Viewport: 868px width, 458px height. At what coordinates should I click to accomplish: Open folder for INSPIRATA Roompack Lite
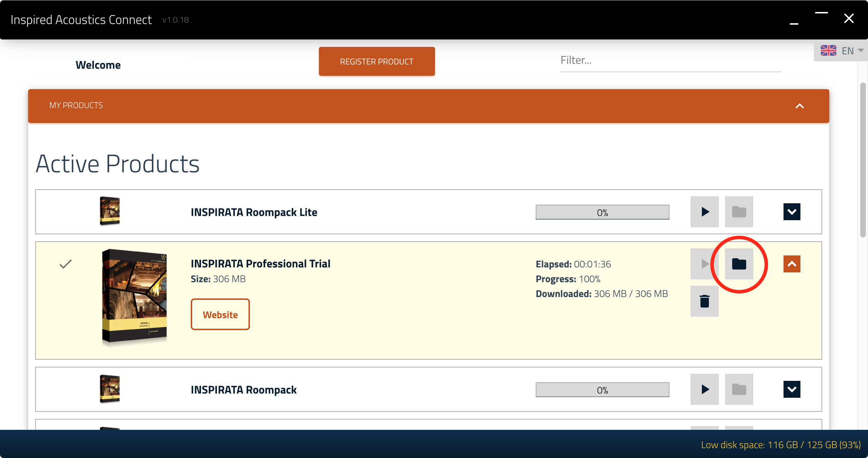tap(739, 212)
